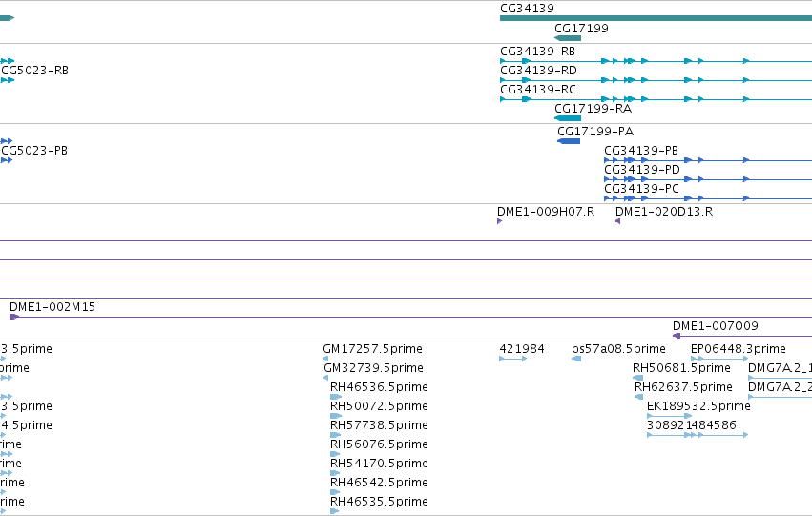The height and width of the screenshot is (516, 812).
Task: Select the DME1-007O09 clone arrow
Action: (x=677, y=336)
